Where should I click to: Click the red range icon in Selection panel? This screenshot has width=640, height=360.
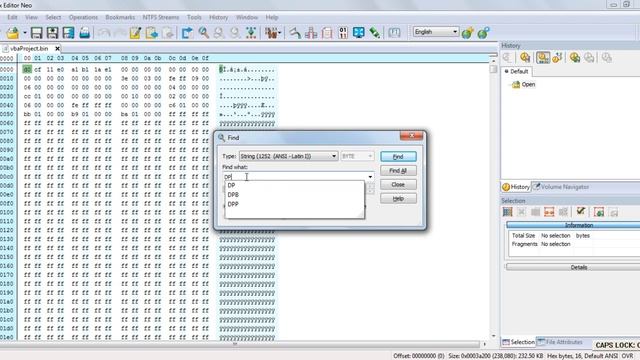click(x=549, y=212)
